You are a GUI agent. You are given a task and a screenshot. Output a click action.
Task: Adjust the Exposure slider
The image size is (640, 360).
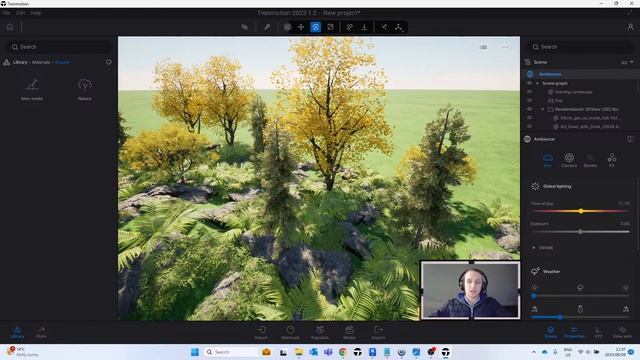click(580, 231)
